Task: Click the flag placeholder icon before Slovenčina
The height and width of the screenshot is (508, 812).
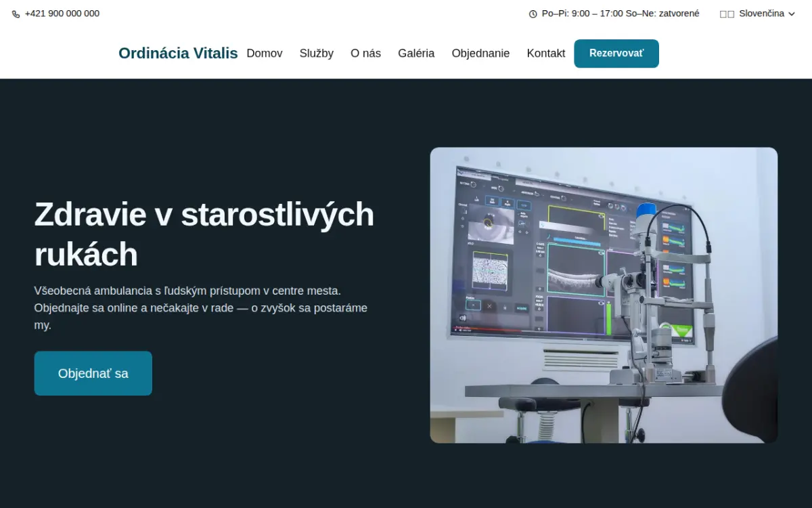Action: [727, 14]
